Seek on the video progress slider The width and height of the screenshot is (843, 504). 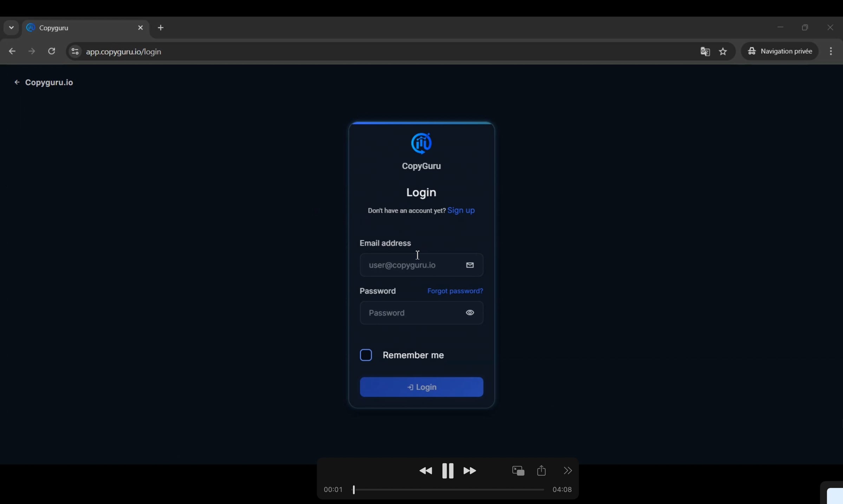(x=448, y=490)
